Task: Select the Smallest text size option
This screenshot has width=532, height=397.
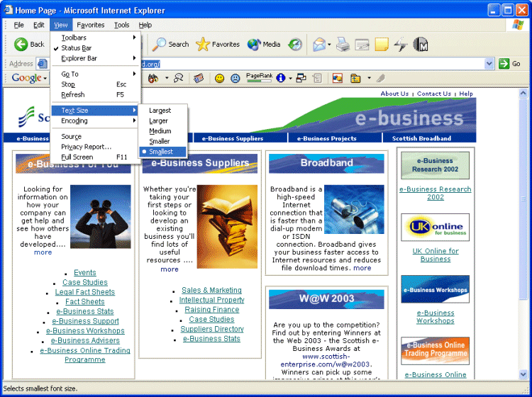Action: point(163,152)
